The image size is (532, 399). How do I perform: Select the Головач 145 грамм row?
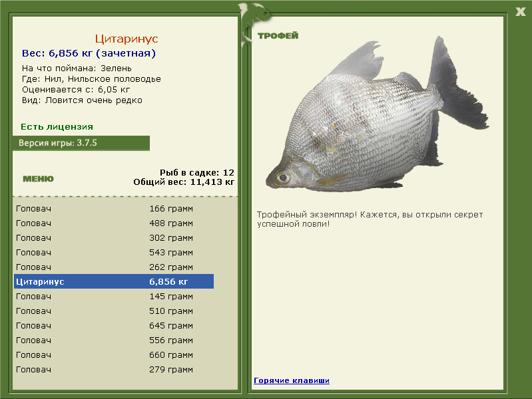click(x=114, y=296)
